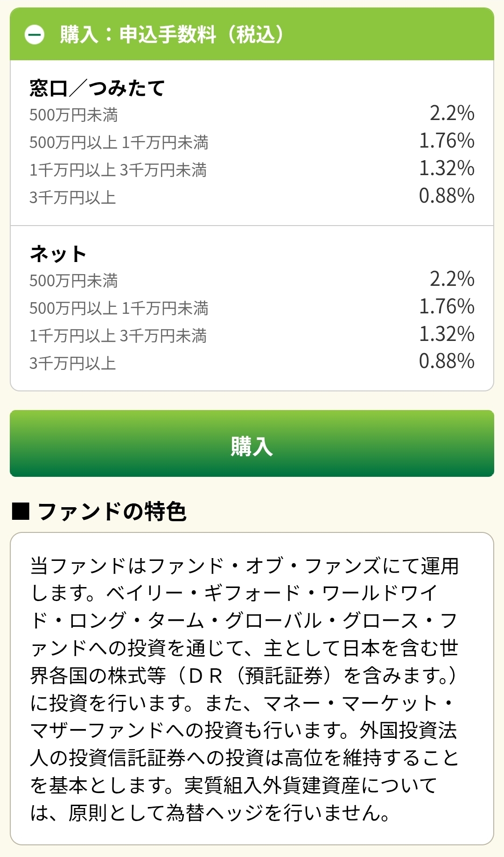The width and height of the screenshot is (504, 857).
Task: Select the 2.2% fee under 窓口/つみたて
Action: tap(452, 113)
